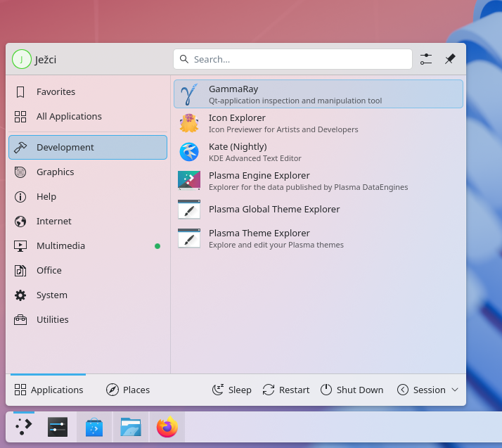Click the Development hammer icon
Image resolution: width=502 pixels, height=448 pixels.
(20, 147)
